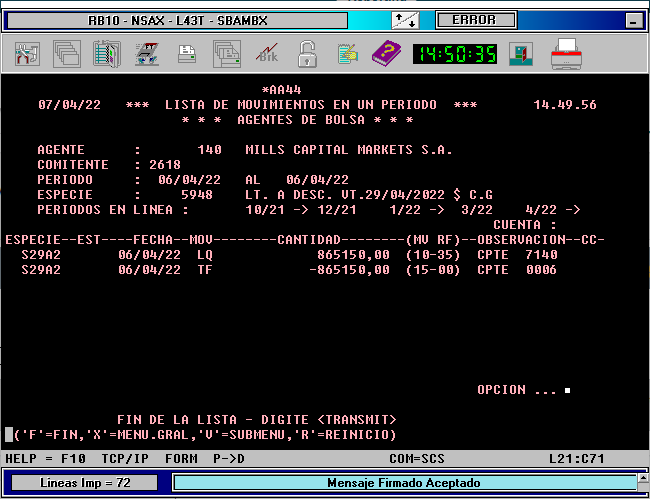This screenshot has height=499, width=650.
Task: Click the TCP/IP status entry
Action: click(x=125, y=459)
